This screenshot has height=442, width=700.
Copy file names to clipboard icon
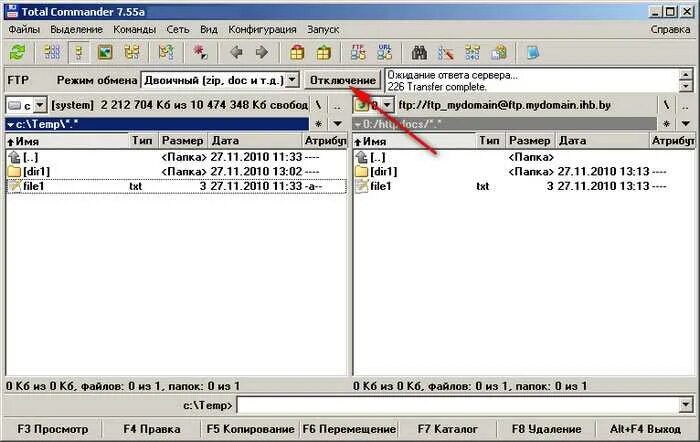pos(499,53)
